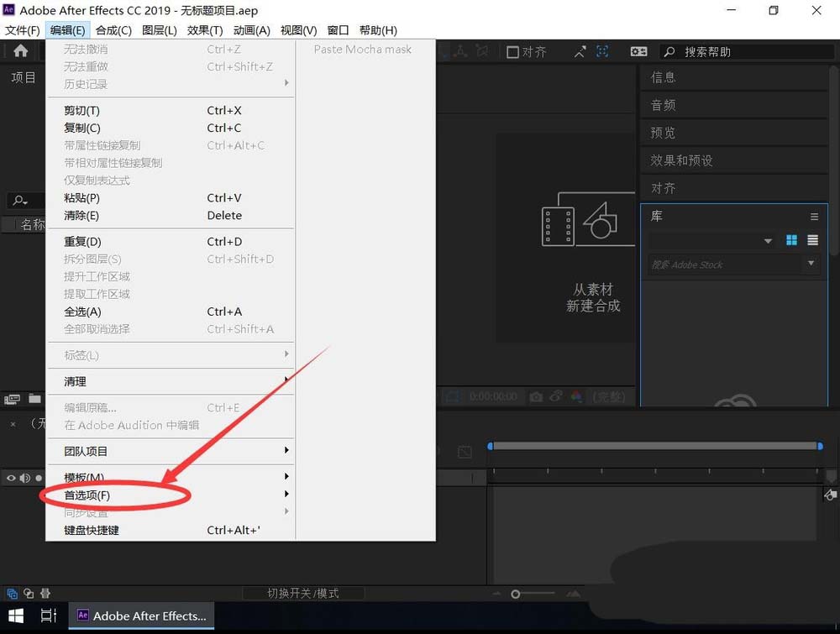This screenshot has width=840, height=634.
Task: Expand the layer switches pane icon
Action: tap(12, 594)
